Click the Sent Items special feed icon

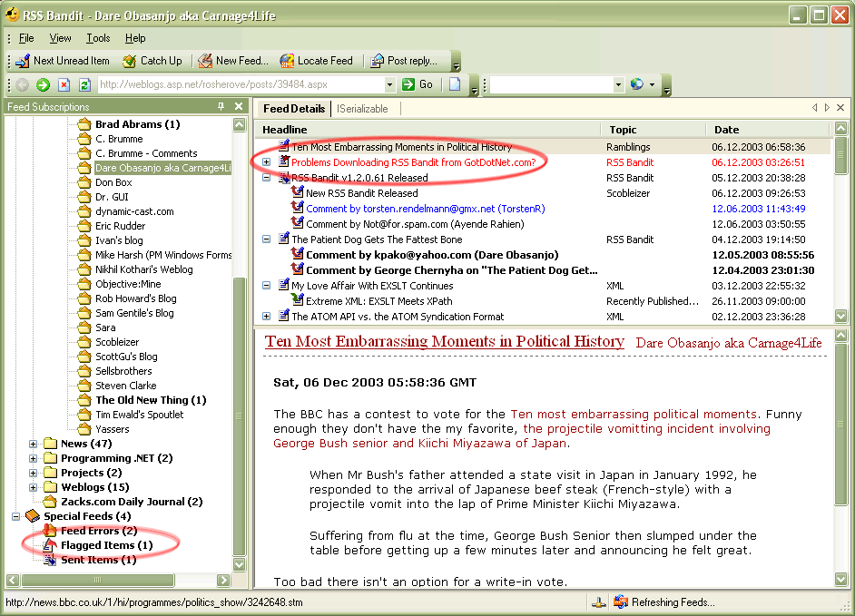click(x=50, y=560)
